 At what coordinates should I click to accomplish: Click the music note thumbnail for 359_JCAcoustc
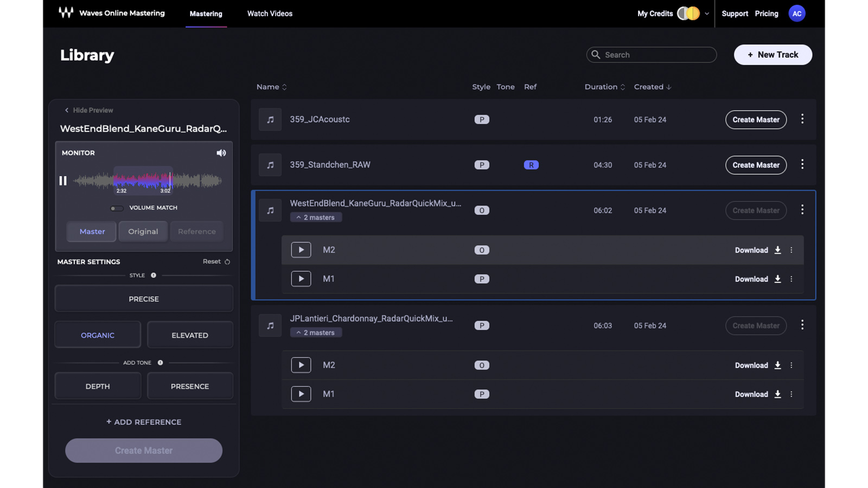[x=270, y=119]
